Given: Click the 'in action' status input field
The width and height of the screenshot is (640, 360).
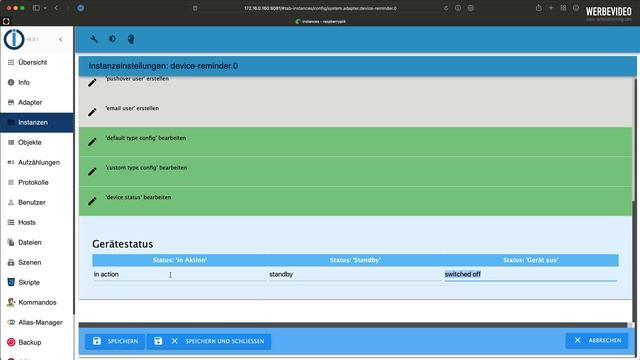Looking at the screenshot, I should click(179, 275).
